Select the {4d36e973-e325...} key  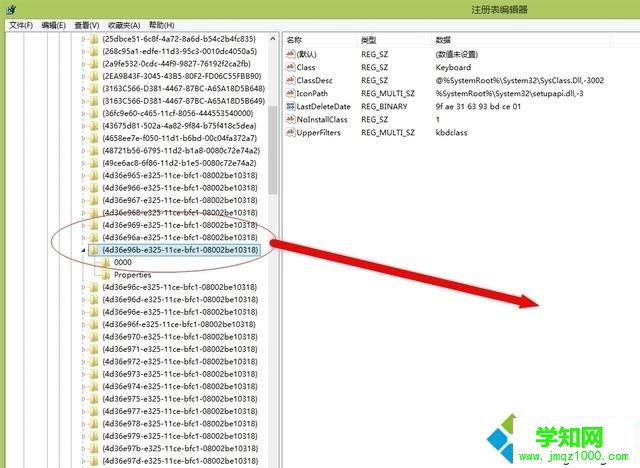tap(180, 374)
